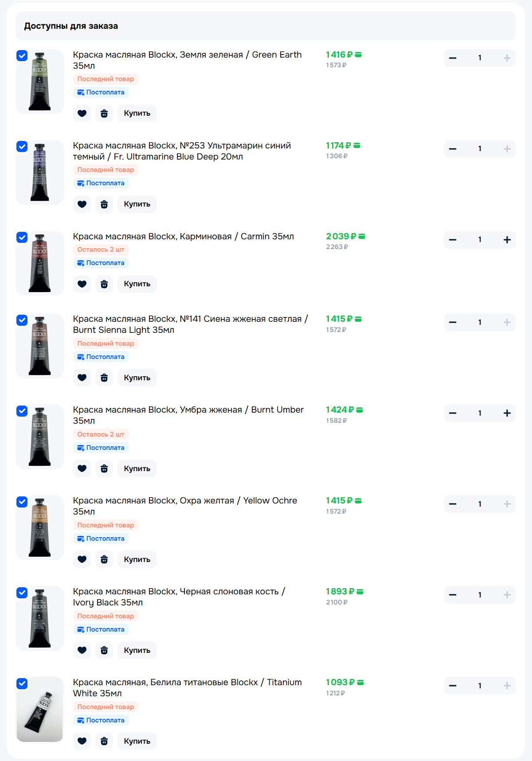Viewport: 532px width, 761px height.
Task: Favorite the Burnt Sienna Light paint
Action: pos(82,378)
